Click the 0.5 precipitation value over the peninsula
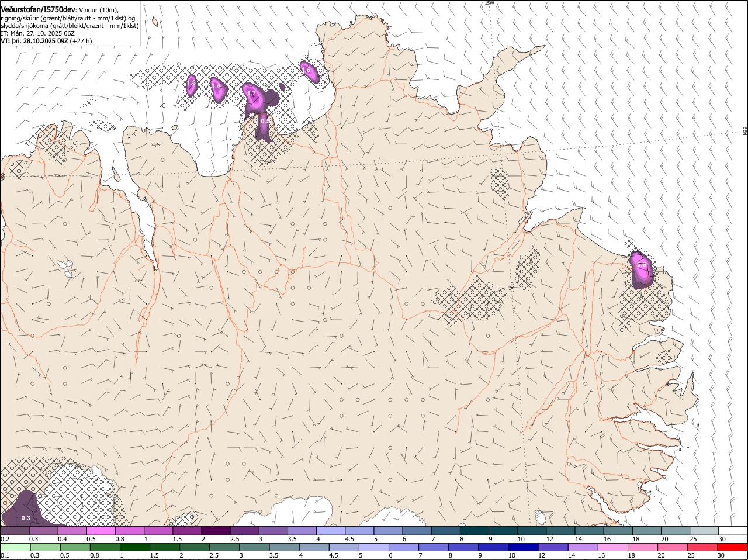Viewport: 748px width, 560px height. tap(264, 121)
